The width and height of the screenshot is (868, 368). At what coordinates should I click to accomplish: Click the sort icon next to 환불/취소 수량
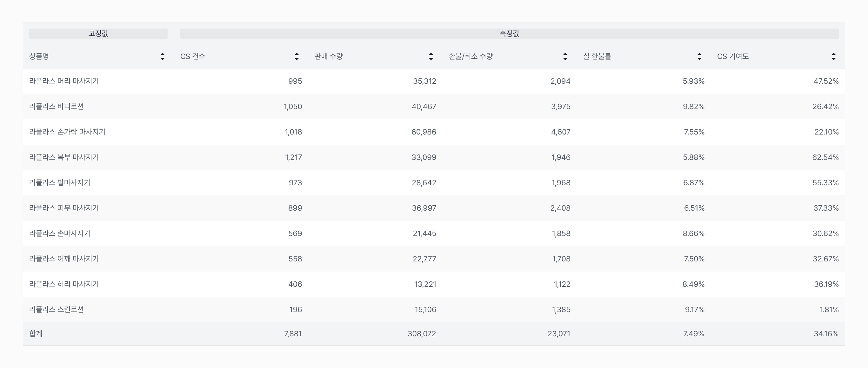[565, 57]
